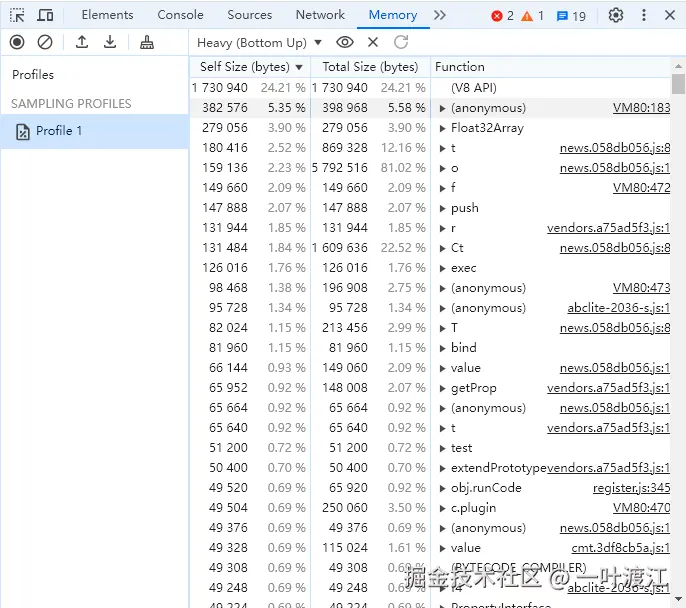686x608 pixels.
Task: Toggle the device toolbar icon
Action: coord(45,15)
